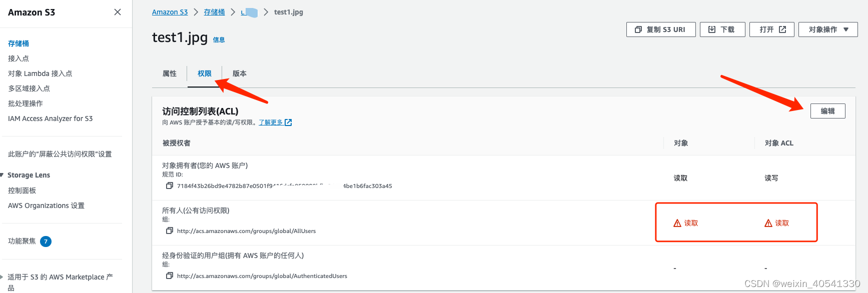The height and width of the screenshot is (293, 868).
Task: Open the 版本 tab
Action: [240, 73]
